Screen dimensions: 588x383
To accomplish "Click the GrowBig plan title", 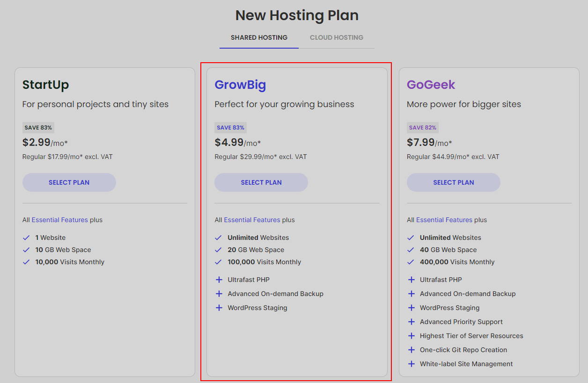I will (240, 85).
